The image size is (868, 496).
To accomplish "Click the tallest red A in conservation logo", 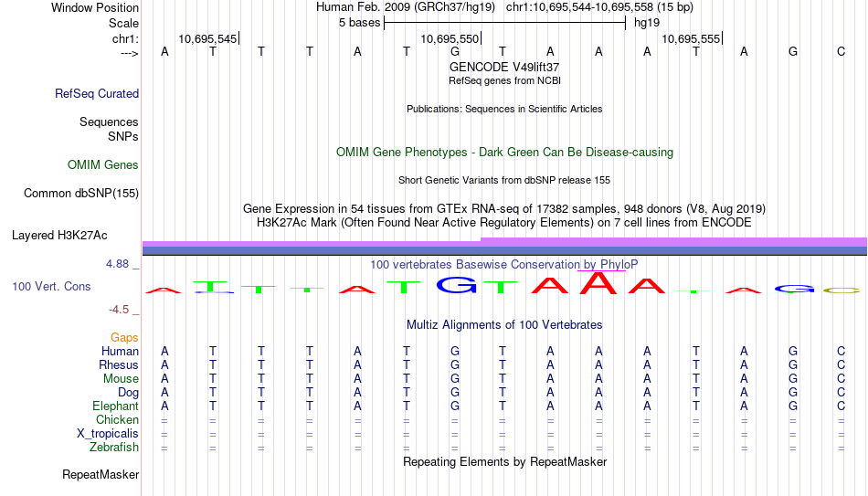I will [598, 283].
